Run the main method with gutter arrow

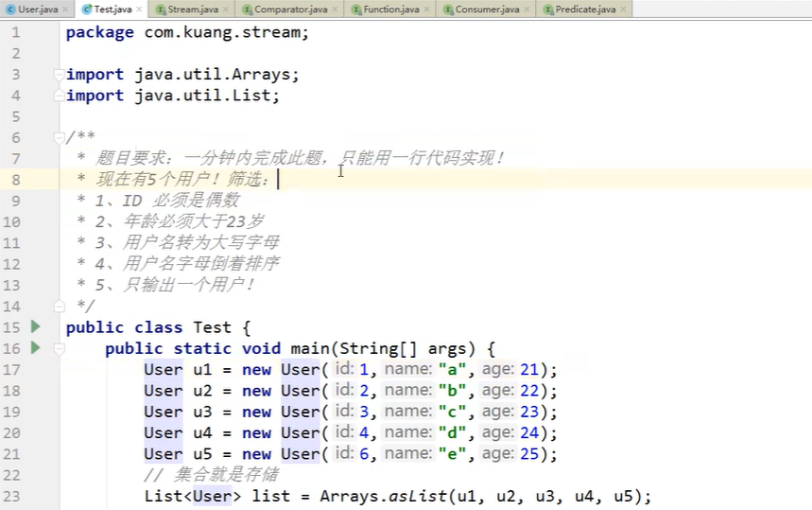[x=36, y=347]
